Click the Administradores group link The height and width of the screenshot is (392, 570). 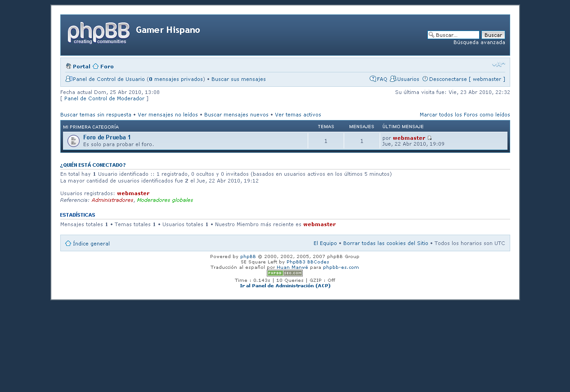coord(112,200)
